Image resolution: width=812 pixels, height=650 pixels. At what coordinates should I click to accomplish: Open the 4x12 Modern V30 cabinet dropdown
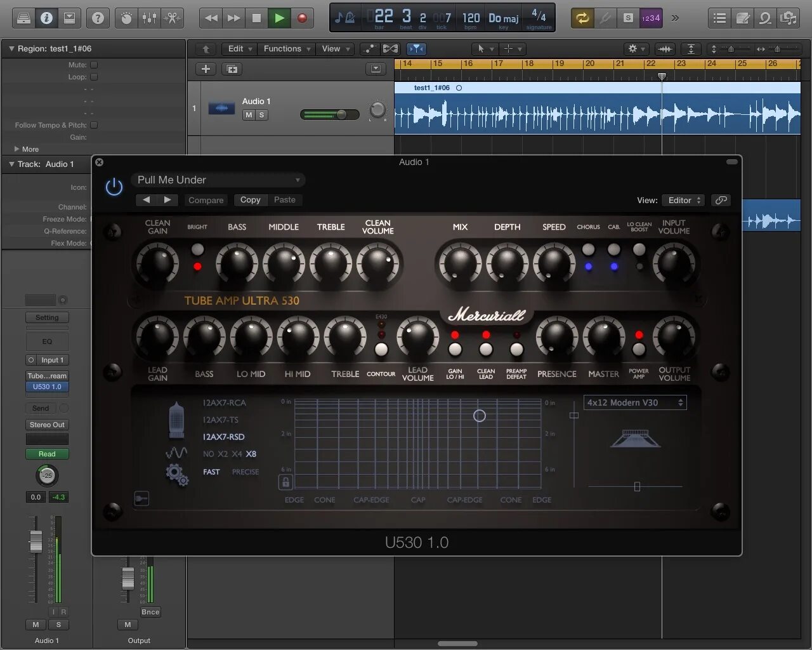[635, 402]
